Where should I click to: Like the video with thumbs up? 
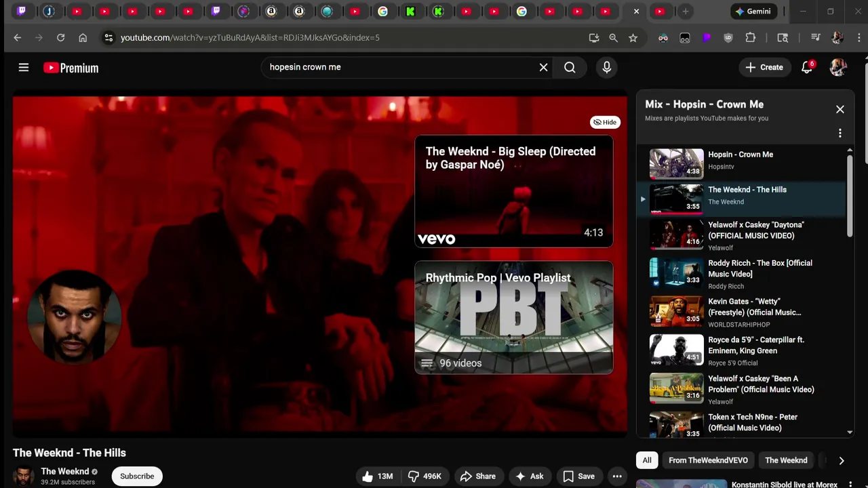click(378, 476)
